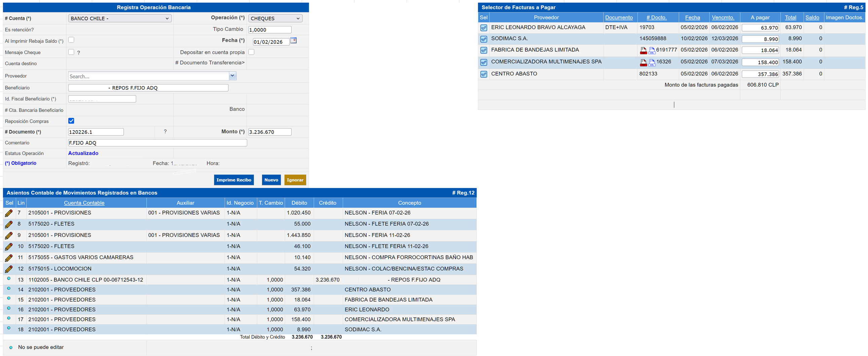The image size is (868, 356).
Task: Edit line 12 LOCOMOCION entry via pencil
Action: point(9,269)
